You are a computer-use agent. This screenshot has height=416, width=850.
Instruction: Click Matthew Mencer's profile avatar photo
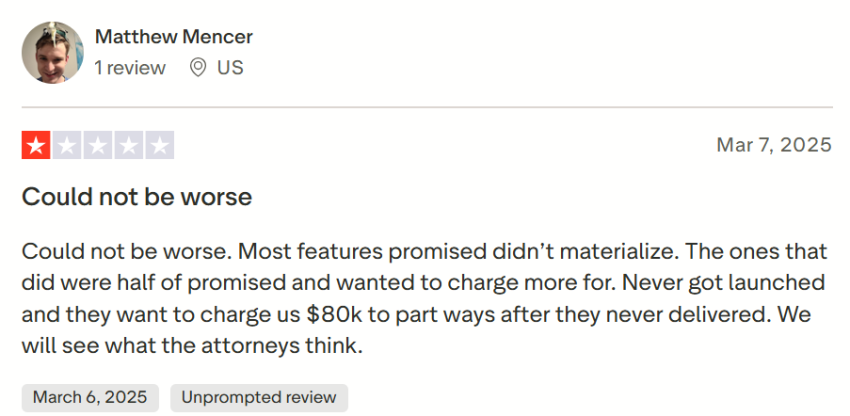pyautogui.click(x=52, y=53)
